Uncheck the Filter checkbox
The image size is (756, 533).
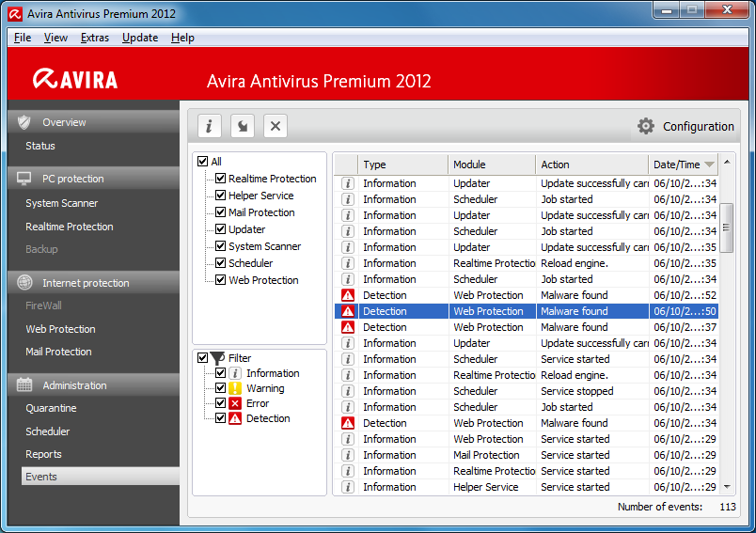202,357
